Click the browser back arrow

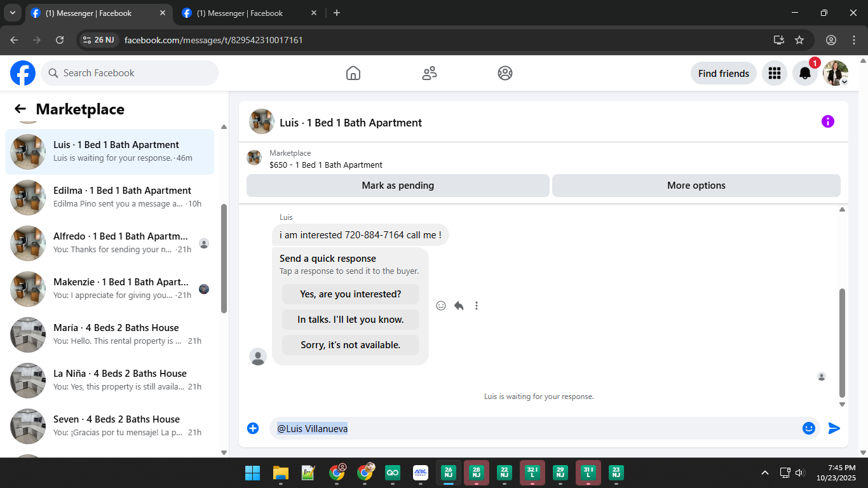click(x=14, y=40)
